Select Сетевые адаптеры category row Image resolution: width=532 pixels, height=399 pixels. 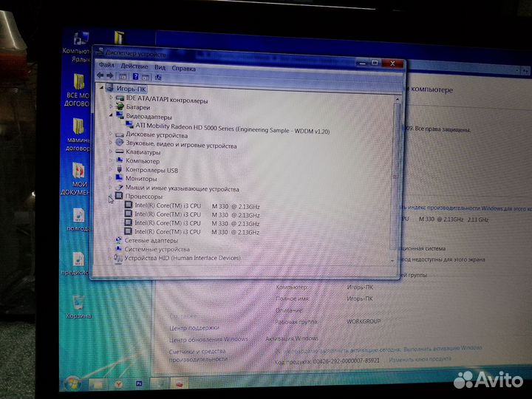tap(151, 240)
